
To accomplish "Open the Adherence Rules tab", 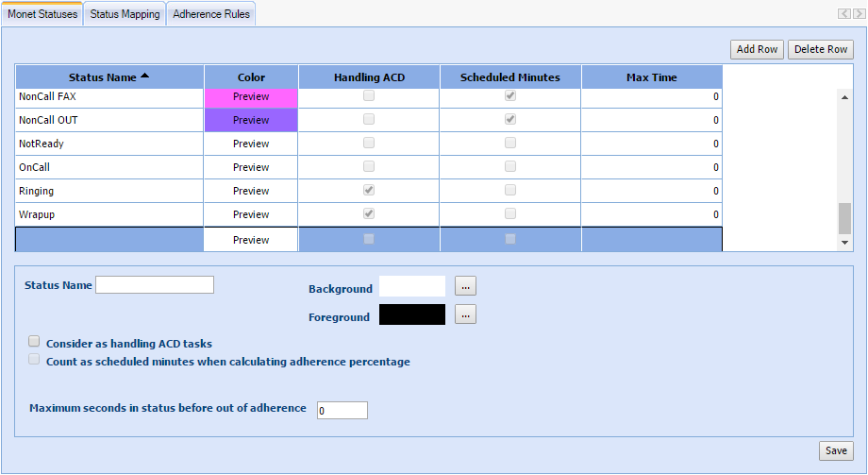I will pos(210,15).
